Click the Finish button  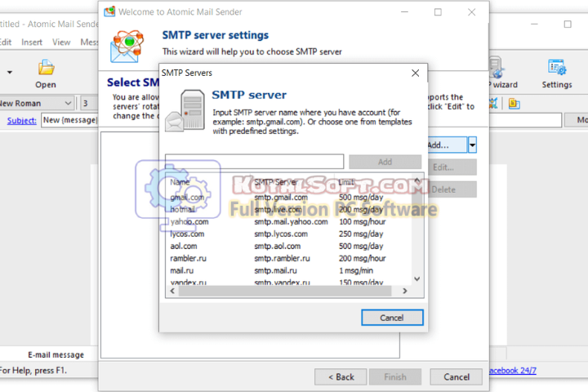point(395,376)
